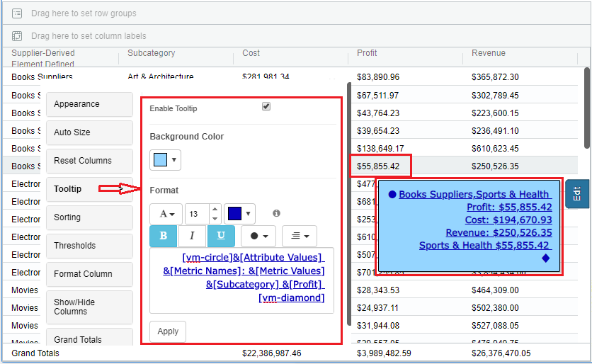
Task: Open the bullet shape circle dropdown
Action: point(259,236)
